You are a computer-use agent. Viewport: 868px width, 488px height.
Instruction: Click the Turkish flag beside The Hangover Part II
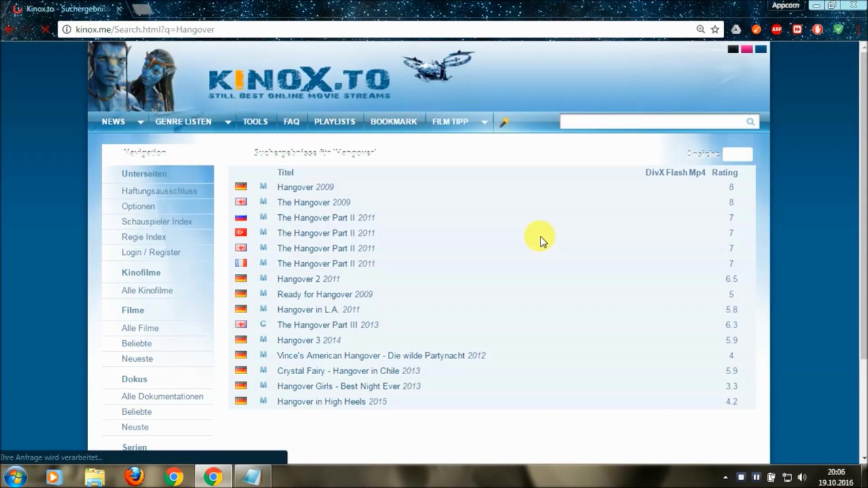(241, 233)
